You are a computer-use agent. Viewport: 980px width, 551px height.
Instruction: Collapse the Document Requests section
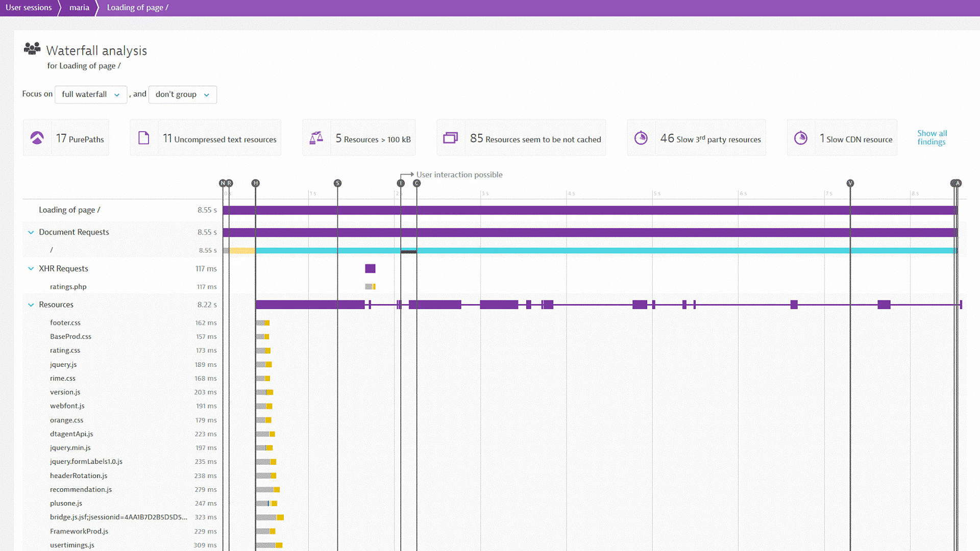pyautogui.click(x=31, y=232)
